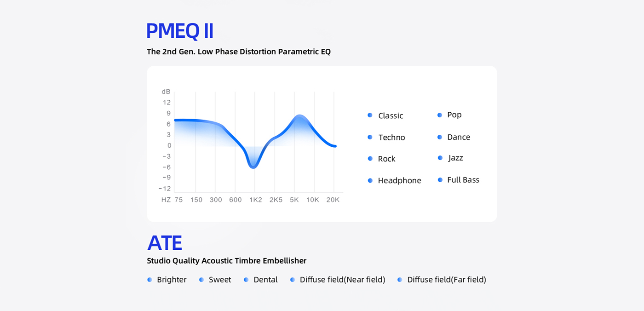Select Diffuse field (Near field) option
This screenshot has width=644, height=311.
point(342,280)
